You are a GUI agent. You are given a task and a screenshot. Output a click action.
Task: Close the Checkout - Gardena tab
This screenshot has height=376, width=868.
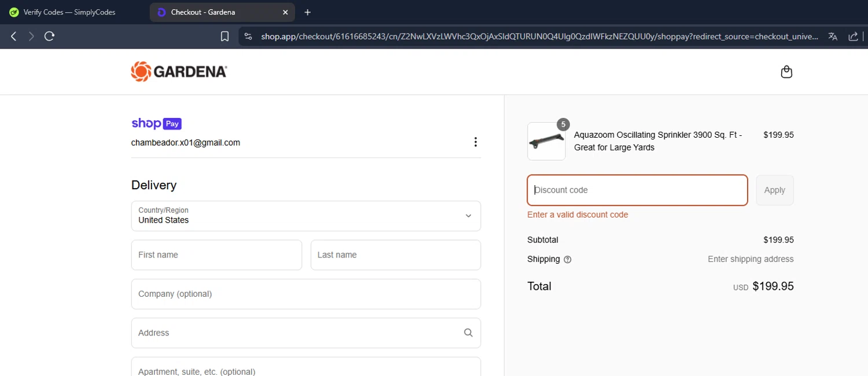tap(285, 12)
